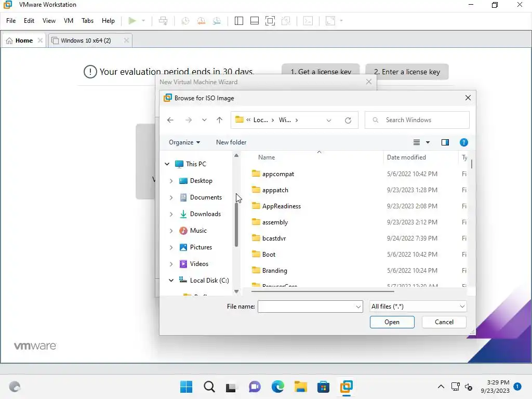Click the Unity mode toolbar icon
The width and height of the screenshot is (532, 399).
click(x=286, y=21)
